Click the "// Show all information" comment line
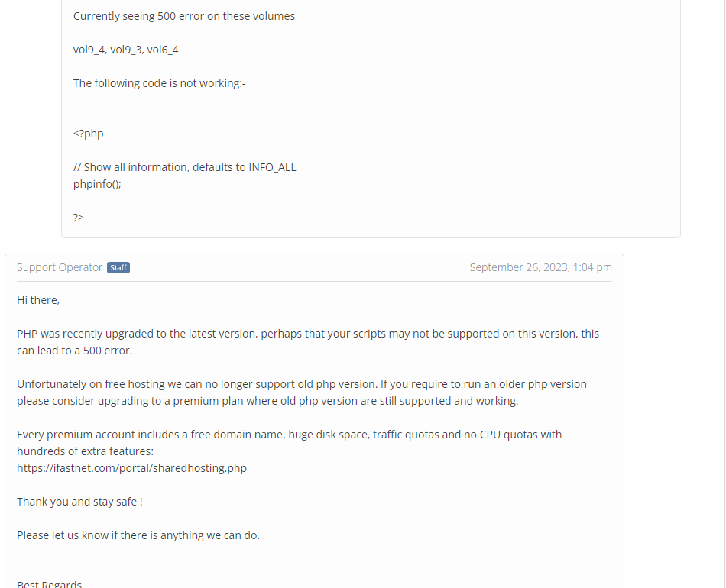726x588 pixels. click(184, 167)
